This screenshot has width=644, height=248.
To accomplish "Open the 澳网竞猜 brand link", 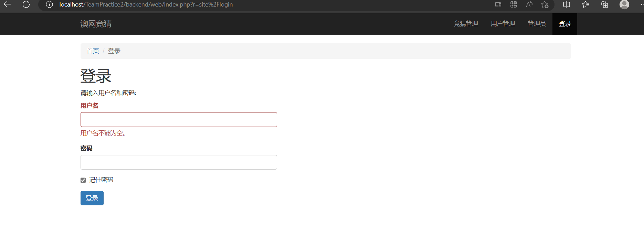I will (x=96, y=24).
